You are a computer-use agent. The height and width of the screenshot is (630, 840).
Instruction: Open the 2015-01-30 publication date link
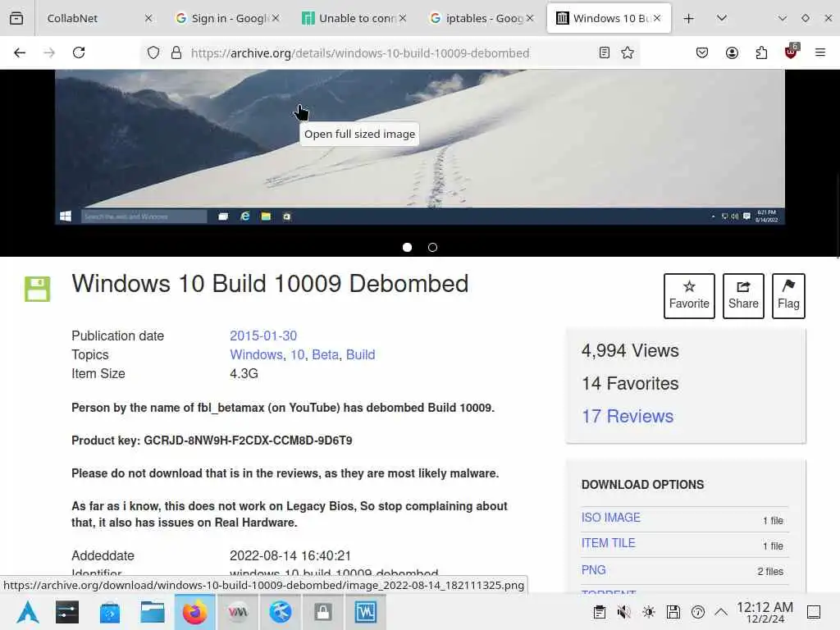263,336
